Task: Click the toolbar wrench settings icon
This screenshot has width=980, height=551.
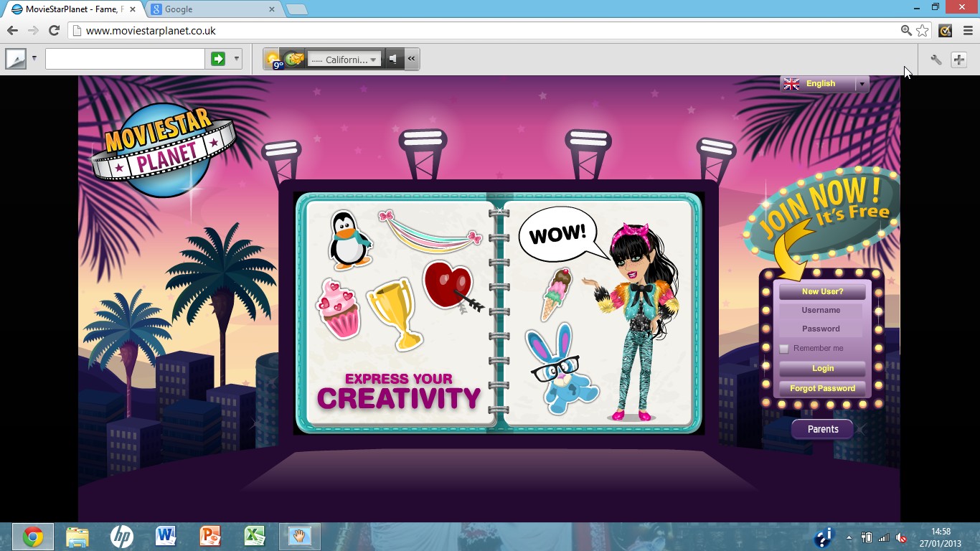Action: click(936, 60)
